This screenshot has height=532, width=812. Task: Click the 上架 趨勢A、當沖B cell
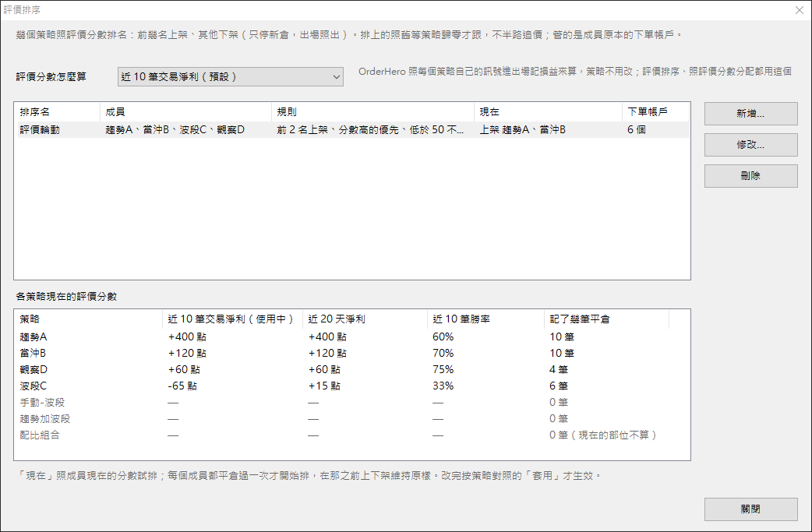523,130
